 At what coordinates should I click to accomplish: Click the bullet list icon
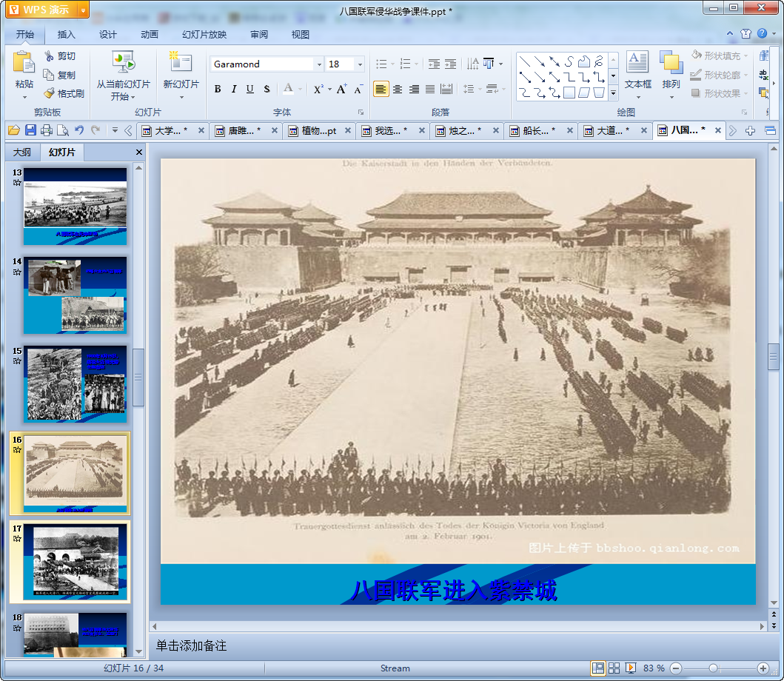[381, 64]
